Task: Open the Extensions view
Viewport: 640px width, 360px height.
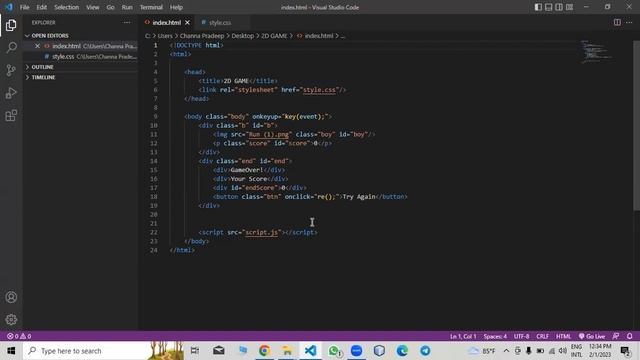Action: (11, 116)
